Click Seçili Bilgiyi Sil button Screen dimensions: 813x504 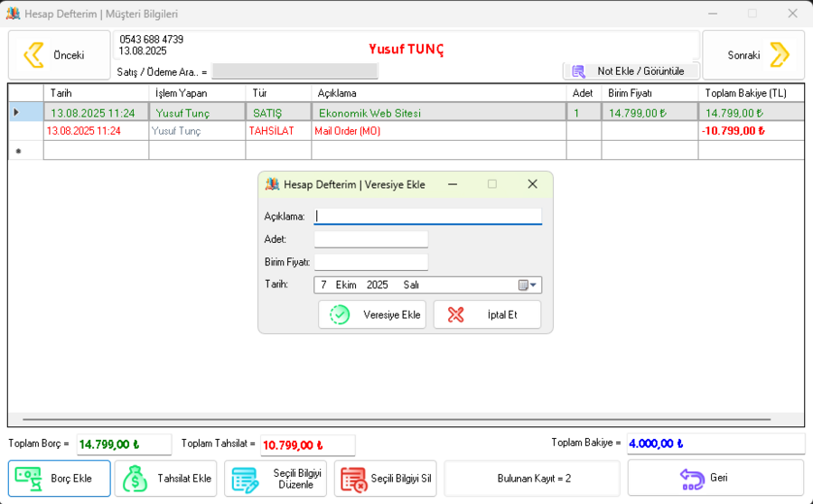point(385,478)
